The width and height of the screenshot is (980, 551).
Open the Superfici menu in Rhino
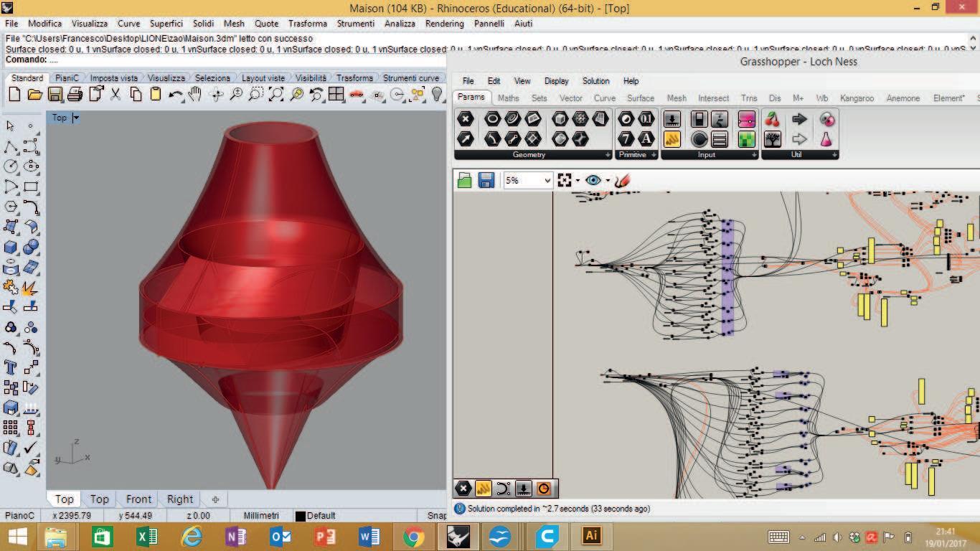point(166,24)
